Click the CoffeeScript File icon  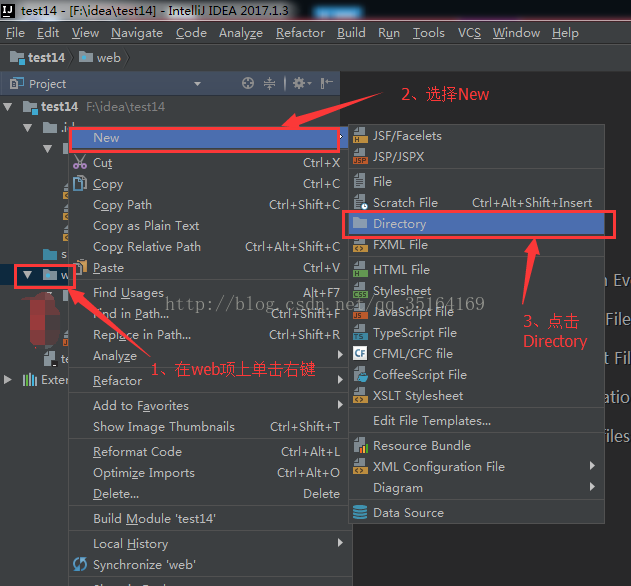pos(360,375)
